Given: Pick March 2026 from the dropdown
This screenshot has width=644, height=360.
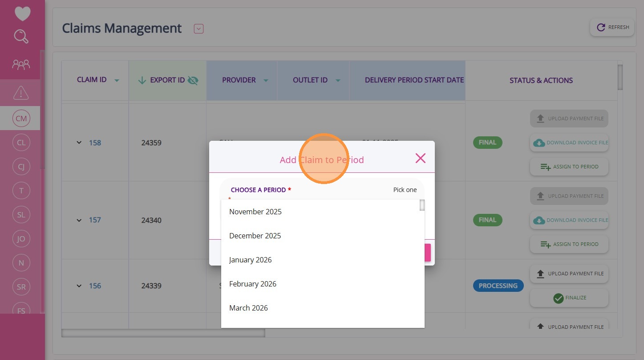Looking at the screenshot, I should 248,308.
